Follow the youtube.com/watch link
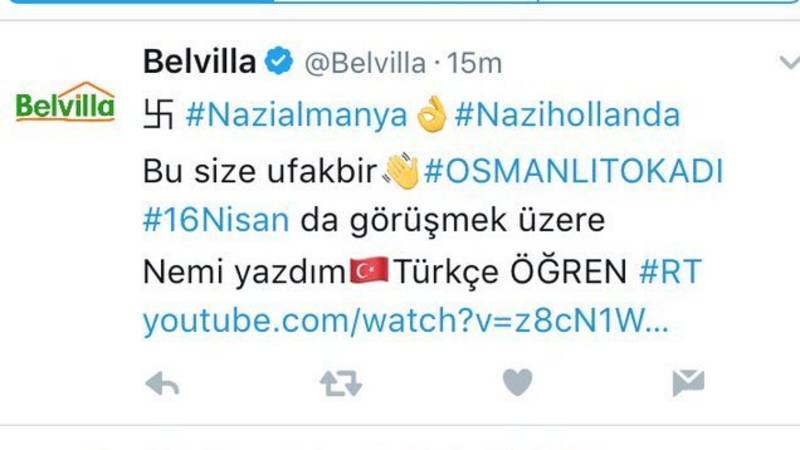 click(406, 321)
